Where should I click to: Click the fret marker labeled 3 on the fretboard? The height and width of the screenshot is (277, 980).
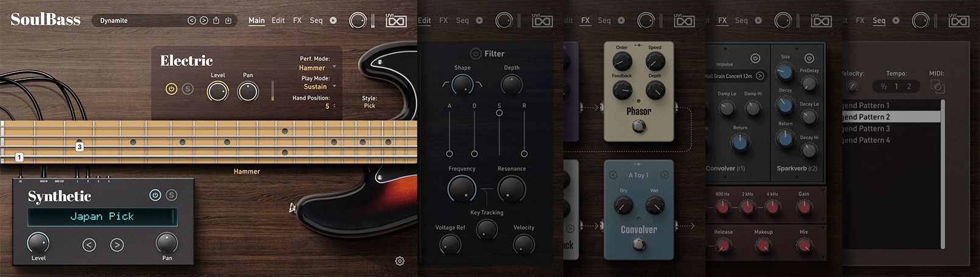(79, 147)
